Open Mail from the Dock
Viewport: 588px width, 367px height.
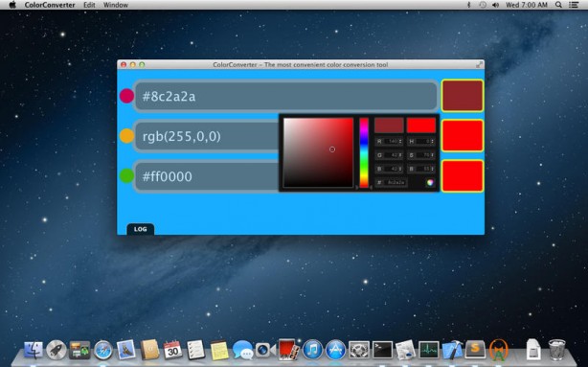pos(126,350)
